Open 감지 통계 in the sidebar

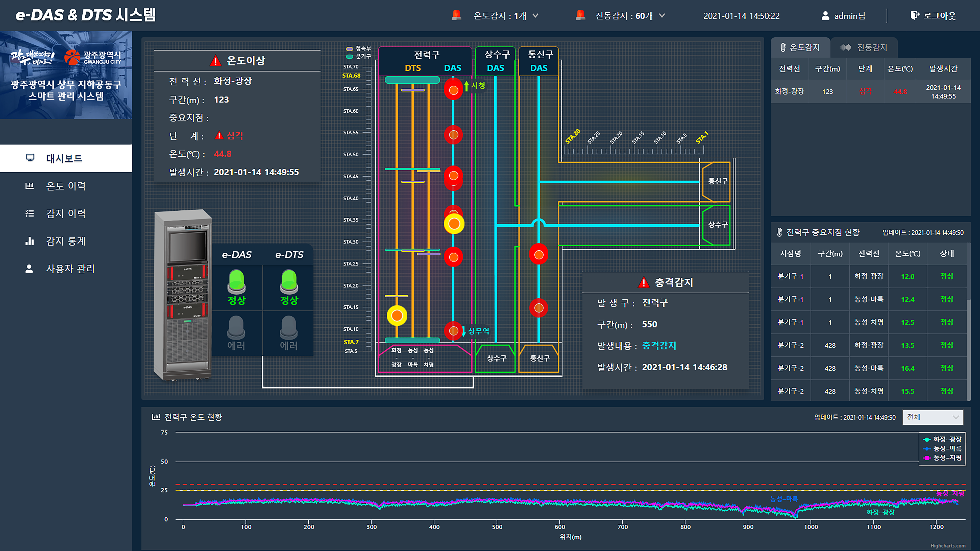tap(65, 241)
